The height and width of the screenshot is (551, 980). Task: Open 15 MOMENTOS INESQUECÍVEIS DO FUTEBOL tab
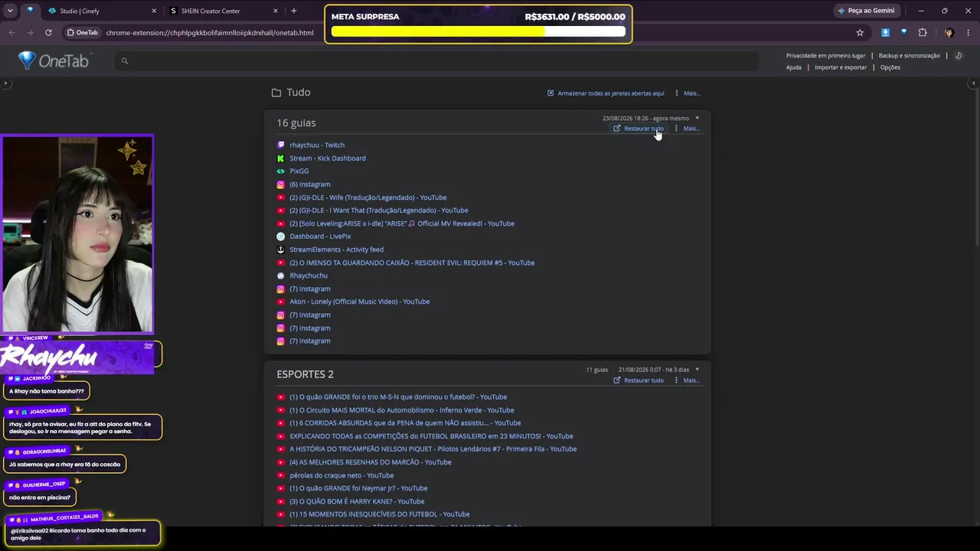click(x=380, y=514)
